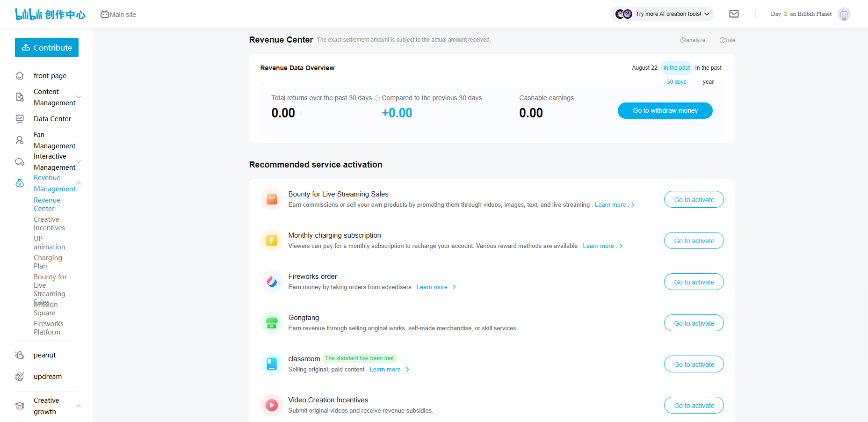This screenshot has height=422, width=868.
Task: Open Charging Plan in the sidebar
Action: [48, 262]
